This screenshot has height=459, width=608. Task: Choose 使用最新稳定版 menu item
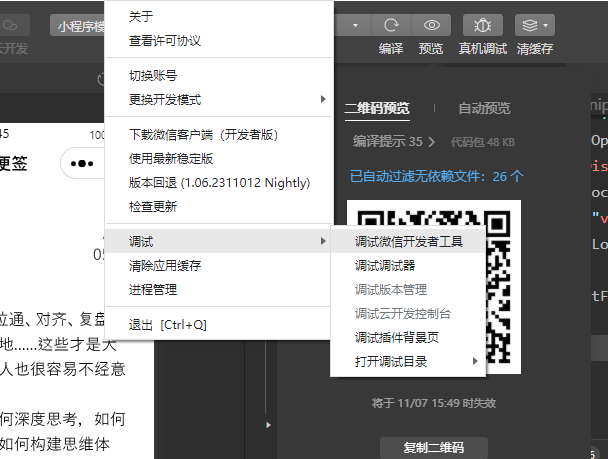point(219,159)
